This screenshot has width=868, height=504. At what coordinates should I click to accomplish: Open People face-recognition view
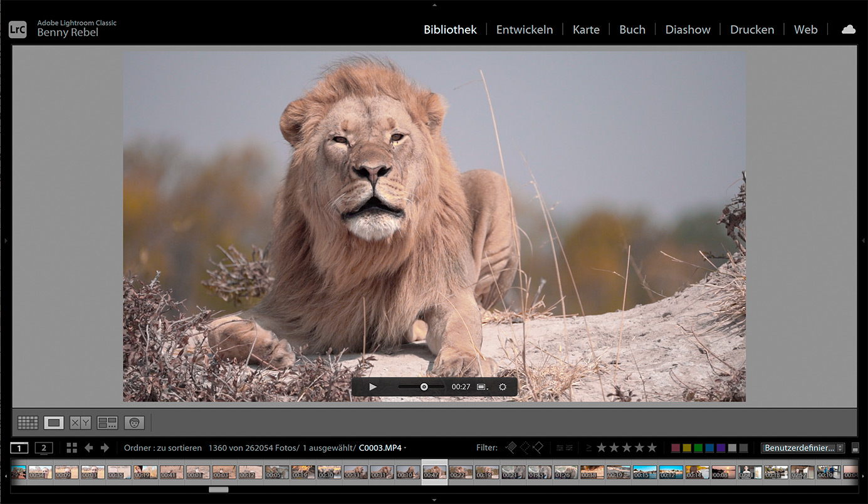coord(134,423)
